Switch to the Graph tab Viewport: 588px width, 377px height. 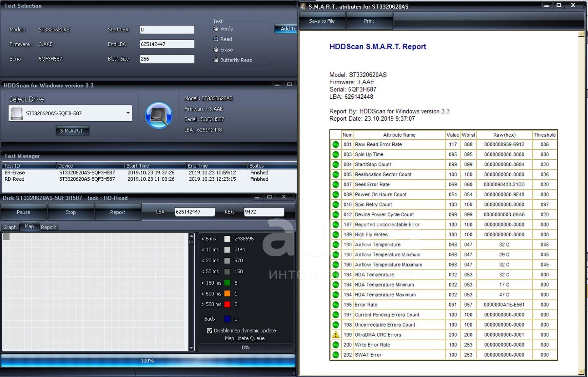[x=10, y=227]
